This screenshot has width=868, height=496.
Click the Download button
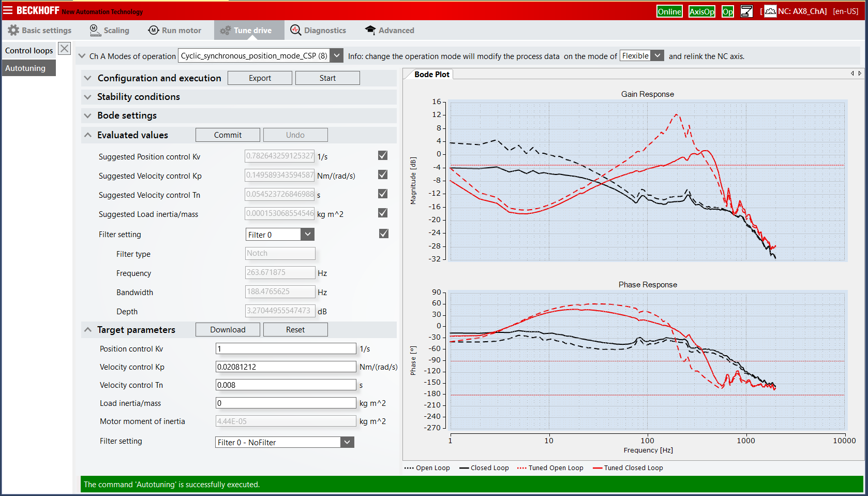coord(228,330)
